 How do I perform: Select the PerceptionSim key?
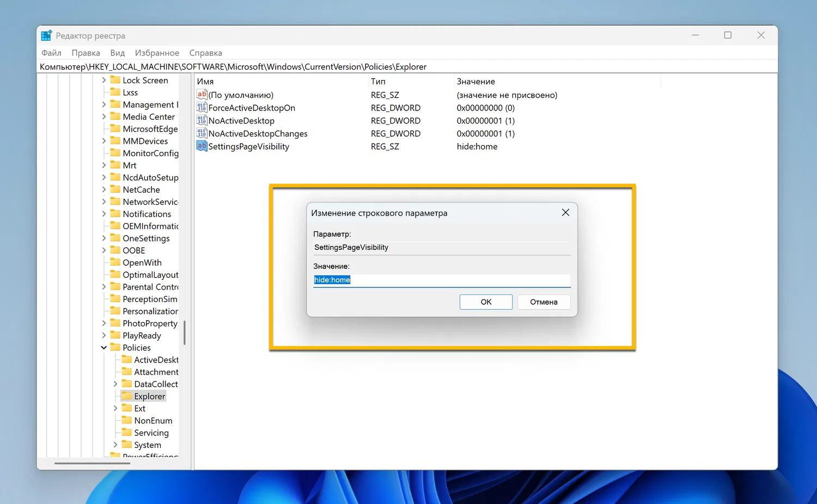pos(150,299)
